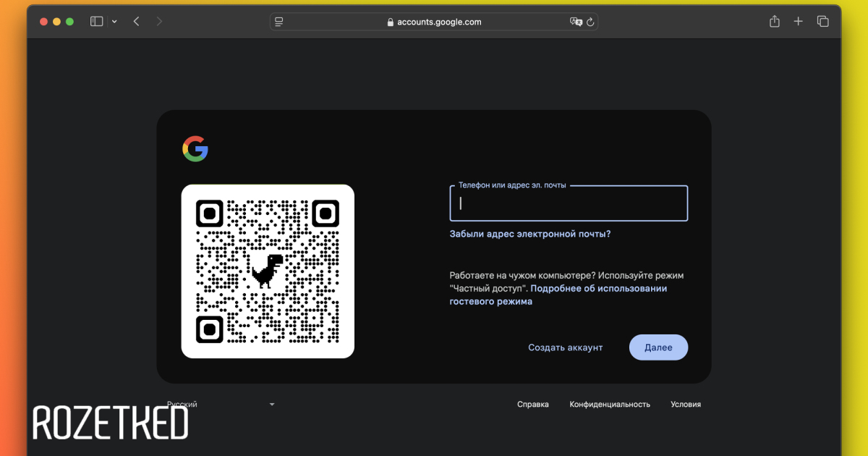This screenshot has height=456, width=868.
Task: Open the Условия footer link
Action: 686,405
